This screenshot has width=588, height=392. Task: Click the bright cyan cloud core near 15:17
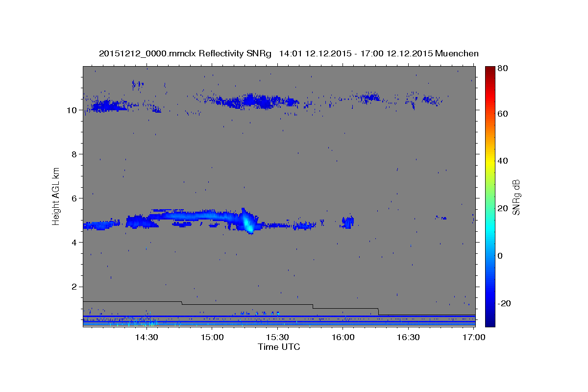pos(248,223)
